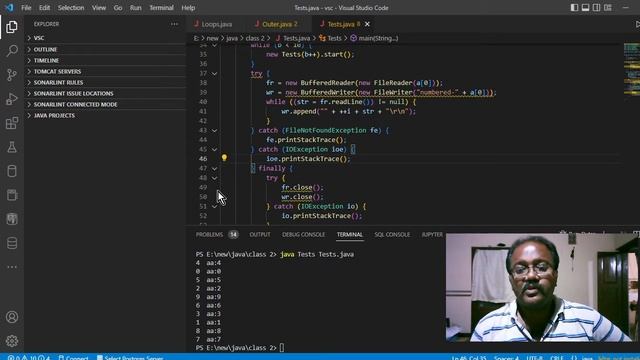This screenshot has width=640, height=360.
Task: Click the VS Code logo icon
Action: [x=9, y=7]
